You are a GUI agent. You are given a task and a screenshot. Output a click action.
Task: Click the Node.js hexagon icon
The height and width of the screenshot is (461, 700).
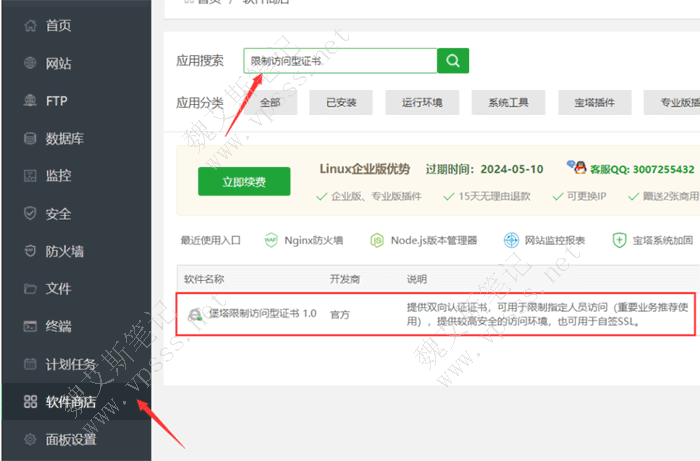pyautogui.click(x=377, y=241)
